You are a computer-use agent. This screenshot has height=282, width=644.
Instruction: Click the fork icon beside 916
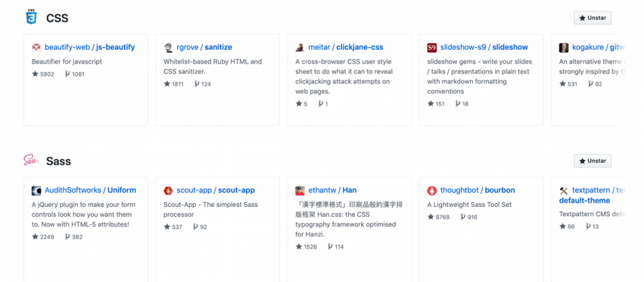tap(463, 217)
